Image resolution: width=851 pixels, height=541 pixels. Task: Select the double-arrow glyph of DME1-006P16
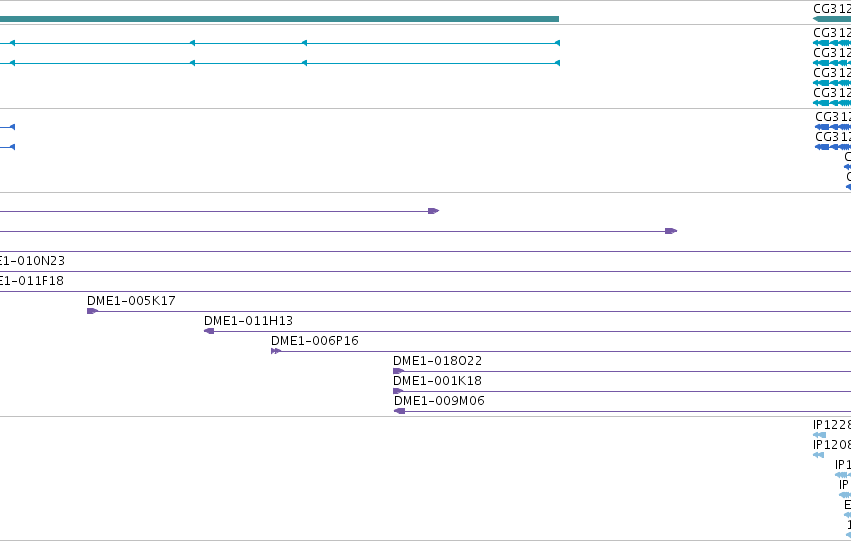click(276, 351)
